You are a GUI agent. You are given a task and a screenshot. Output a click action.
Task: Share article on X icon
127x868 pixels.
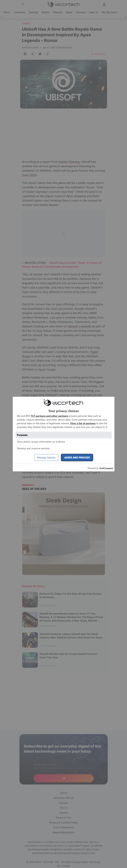pos(33,54)
